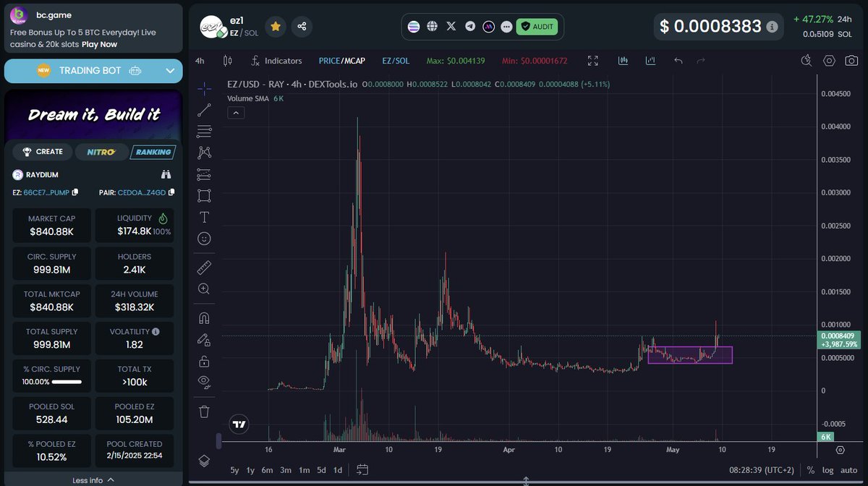Click Play Now in bc.game ad
The width and height of the screenshot is (868, 486).
(x=100, y=44)
